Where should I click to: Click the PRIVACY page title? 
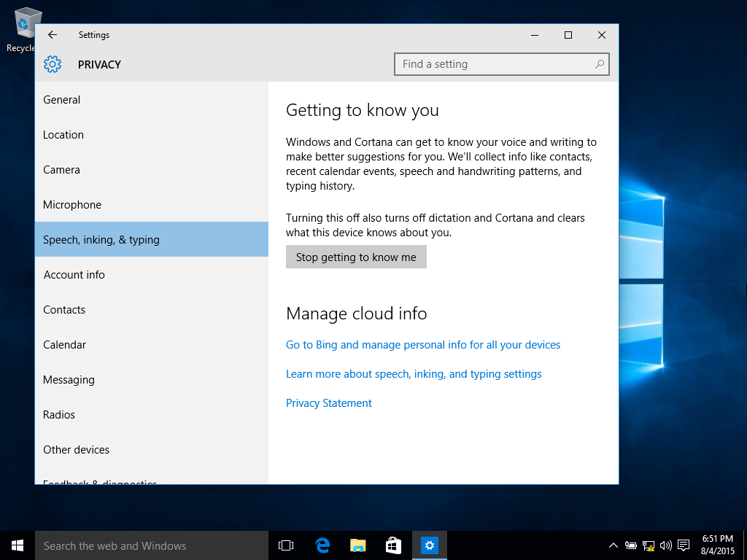click(x=99, y=65)
